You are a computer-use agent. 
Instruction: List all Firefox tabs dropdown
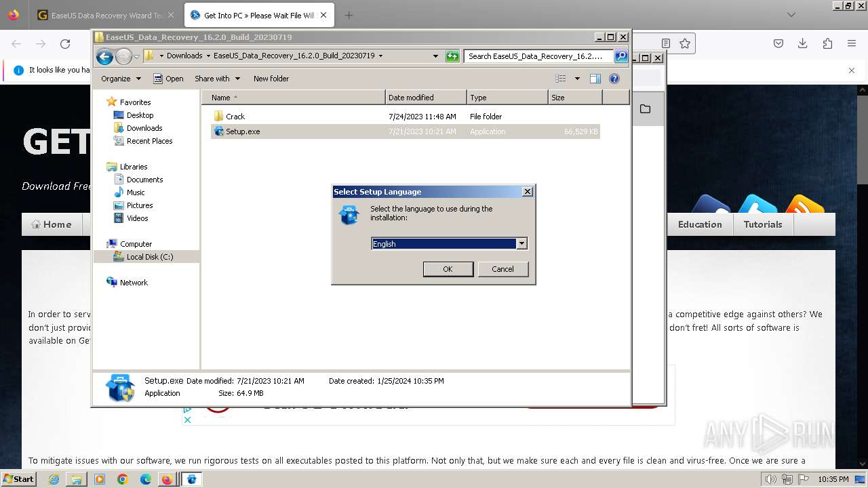click(x=791, y=15)
